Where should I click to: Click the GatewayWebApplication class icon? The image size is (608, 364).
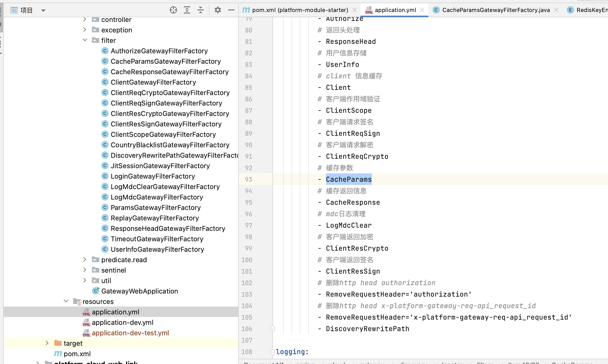(96, 291)
